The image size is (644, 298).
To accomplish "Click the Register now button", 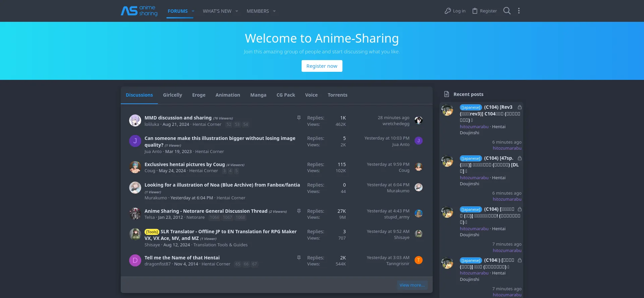I will [322, 66].
